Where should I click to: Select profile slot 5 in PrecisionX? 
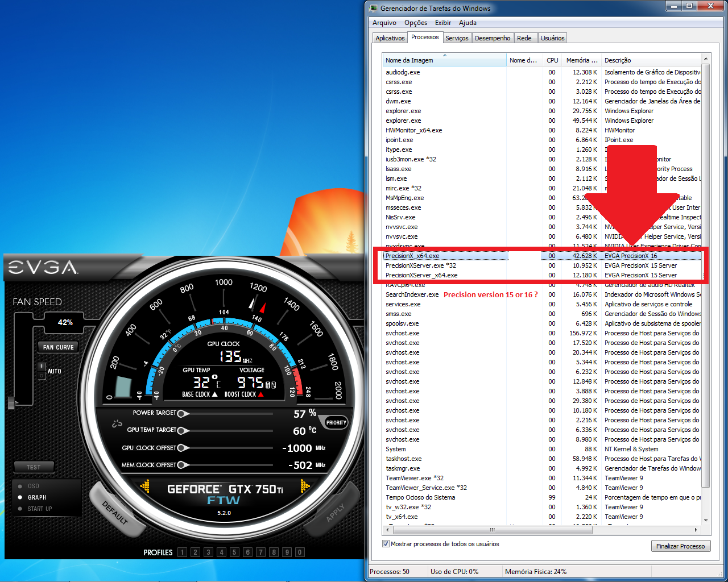234,552
